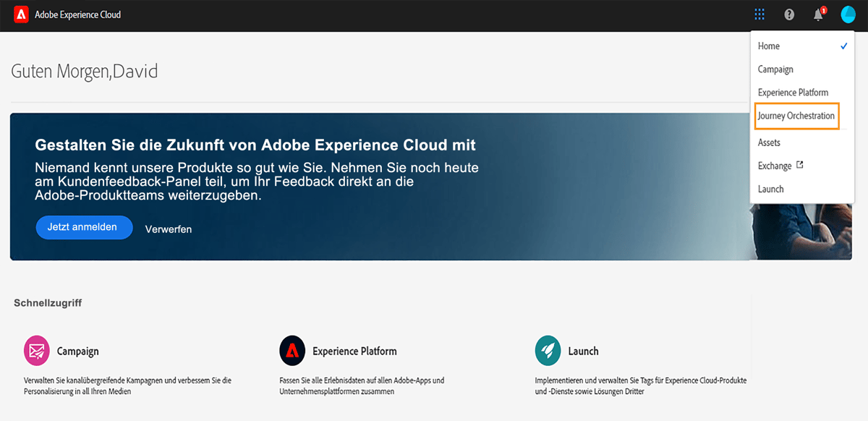Click the Campaign description text starting Verwalten Sie kanalübergreifende
This screenshot has width=868, height=421.
coord(127,386)
